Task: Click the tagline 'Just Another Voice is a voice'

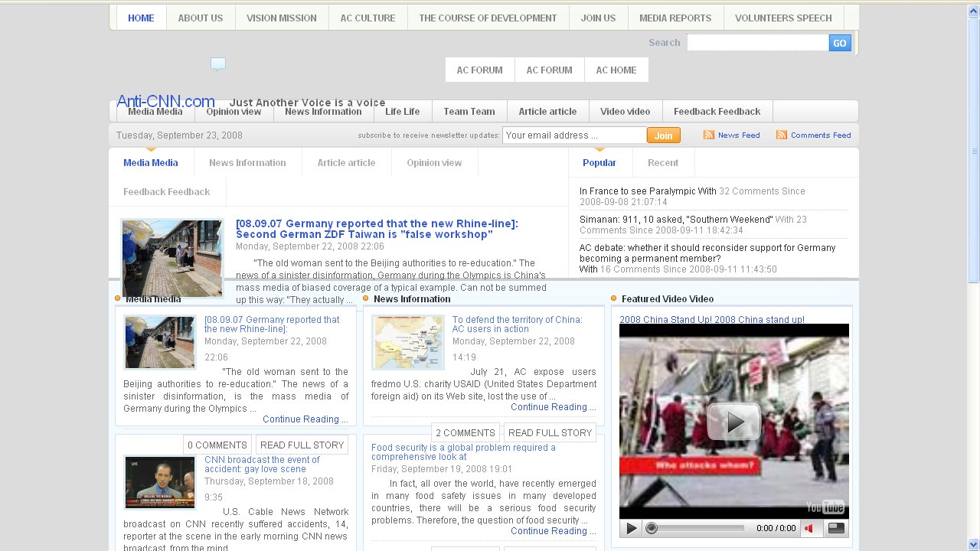Action: click(x=307, y=103)
